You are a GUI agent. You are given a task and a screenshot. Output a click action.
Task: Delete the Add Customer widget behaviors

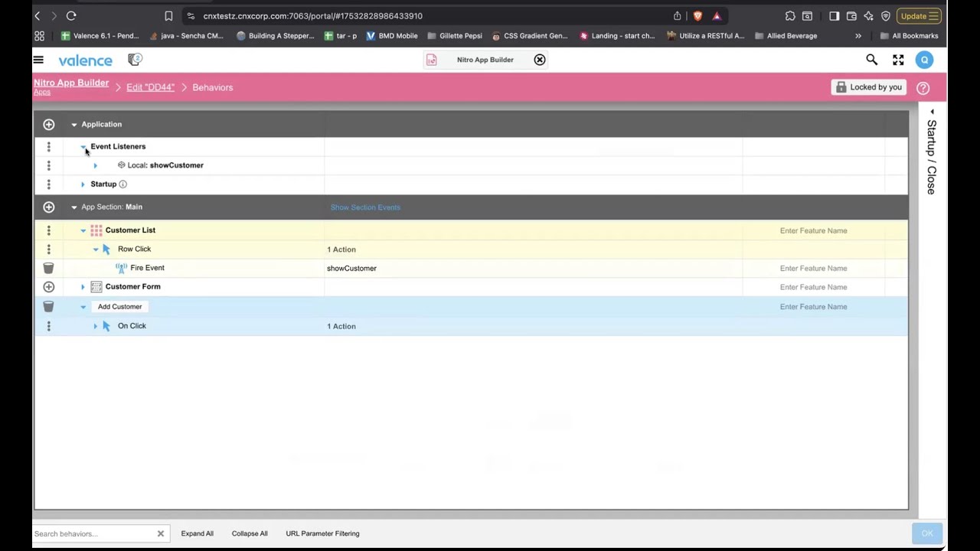pyautogui.click(x=49, y=306)
